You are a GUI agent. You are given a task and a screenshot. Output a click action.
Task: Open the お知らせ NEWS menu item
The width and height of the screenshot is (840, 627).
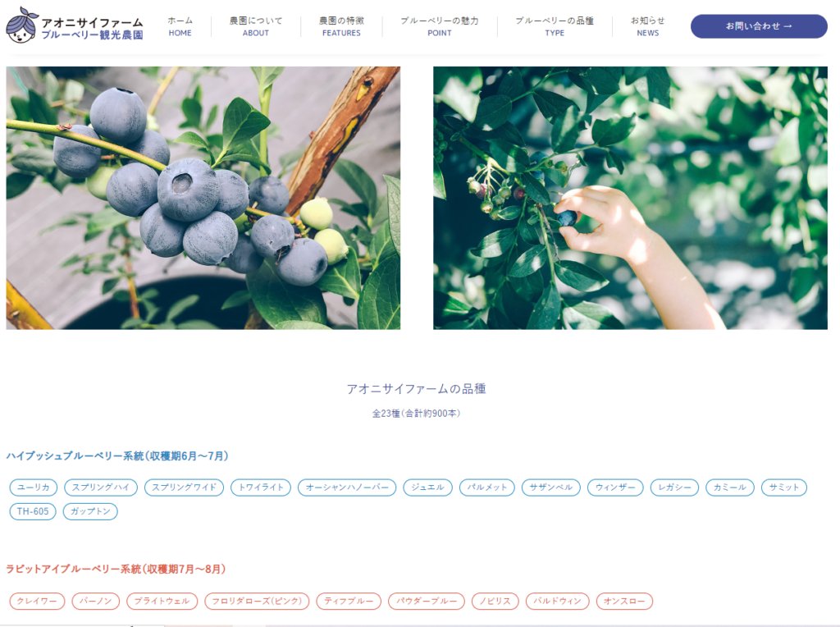click(648, 26)
